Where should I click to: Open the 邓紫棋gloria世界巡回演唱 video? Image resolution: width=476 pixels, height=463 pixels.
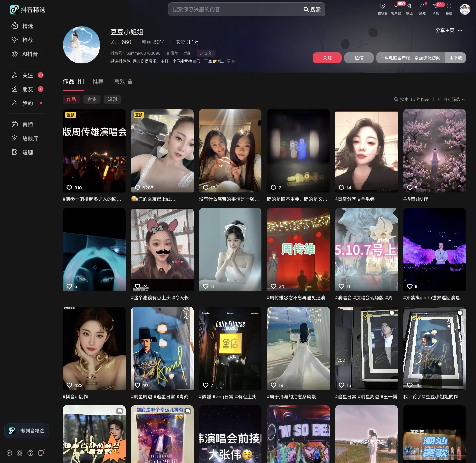(435, 250)
